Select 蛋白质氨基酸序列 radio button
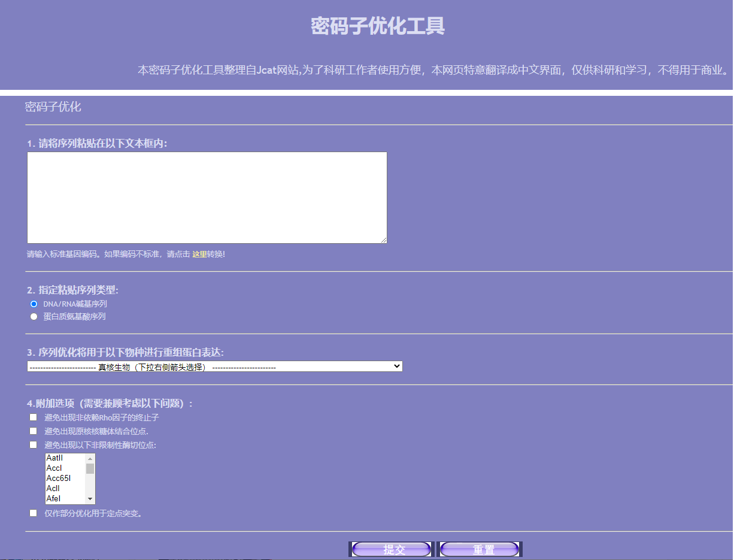734x560 pixels. 34,316
